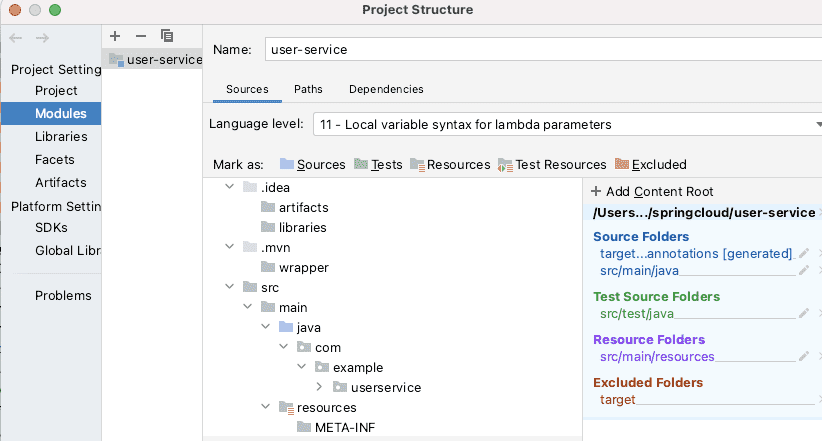This screenshot has width=822, height=441.
Task: Collapse the java source folder node
Action: coord(266,327)
